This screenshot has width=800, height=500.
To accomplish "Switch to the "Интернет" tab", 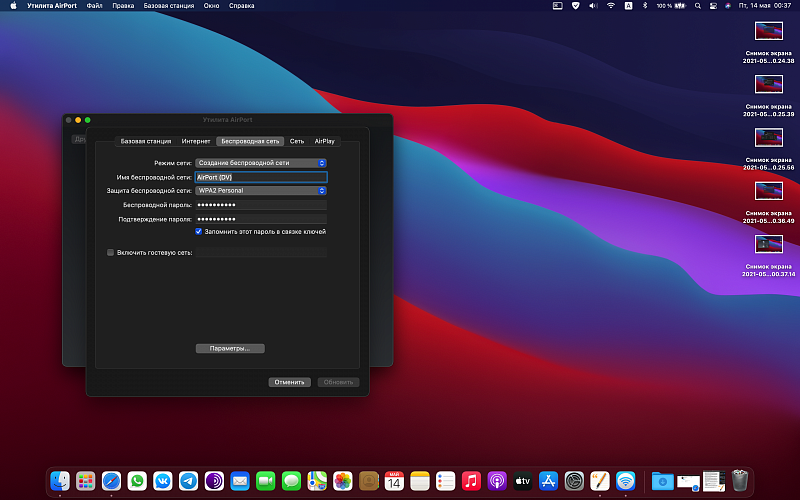I will [196, 141].
